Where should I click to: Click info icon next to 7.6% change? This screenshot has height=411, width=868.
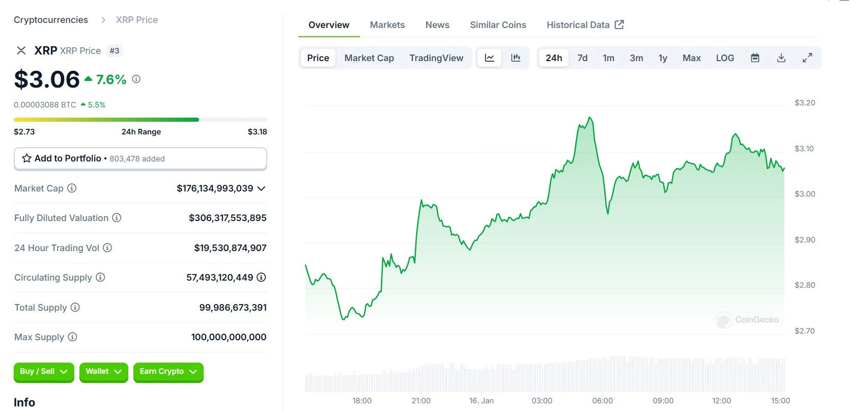(136, 79)
